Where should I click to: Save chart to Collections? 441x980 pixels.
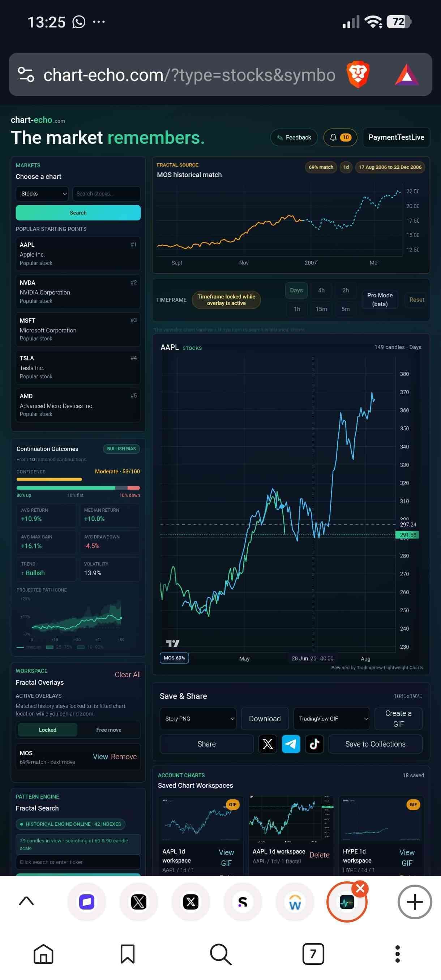point(375,744)
